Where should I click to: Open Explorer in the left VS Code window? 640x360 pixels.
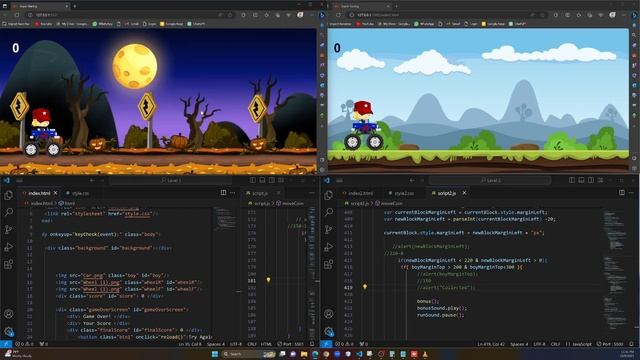9,196
